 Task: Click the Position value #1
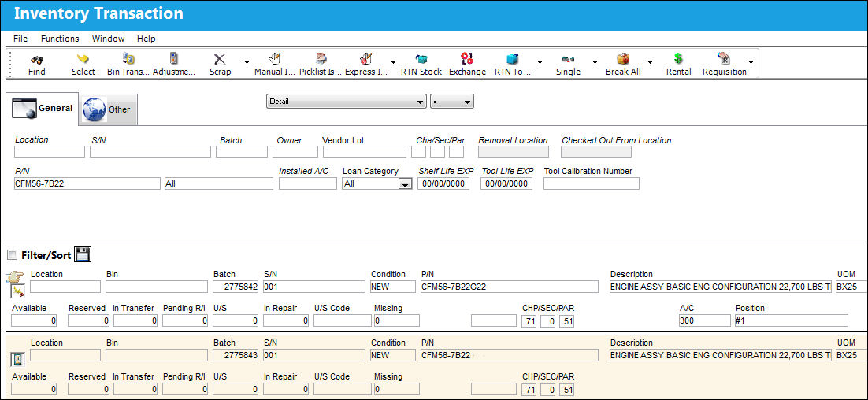[791, 320]
